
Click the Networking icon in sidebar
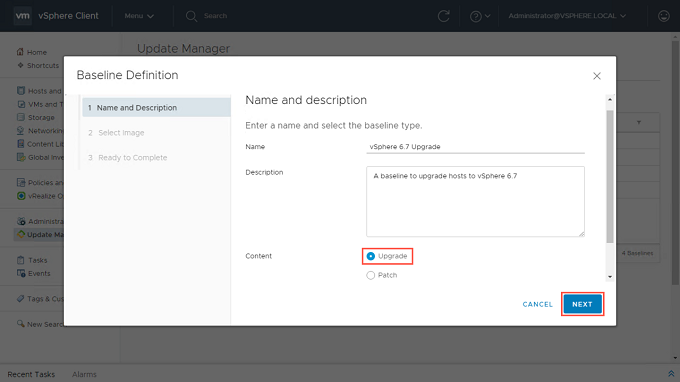pos(21,131)
